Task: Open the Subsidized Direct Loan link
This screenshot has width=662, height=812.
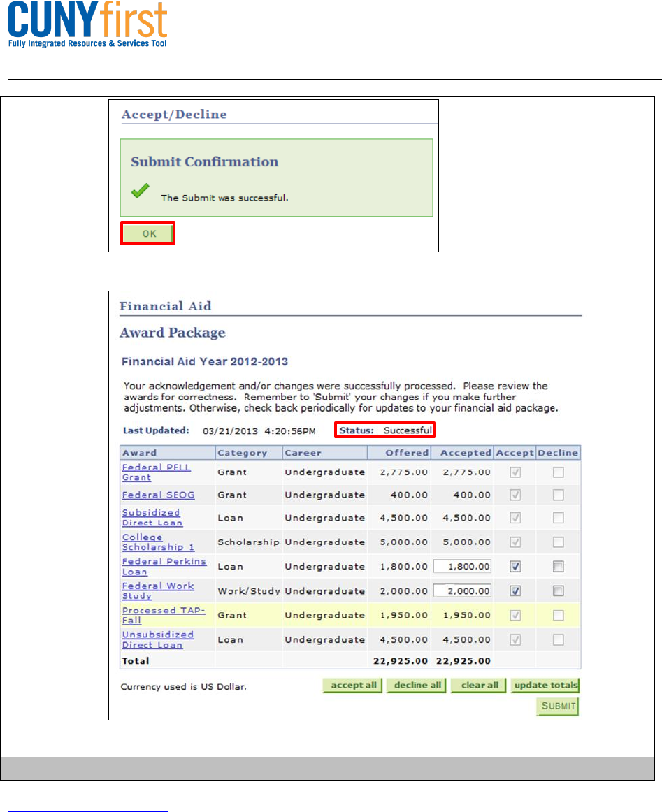Action: click(x=152, y=517)
